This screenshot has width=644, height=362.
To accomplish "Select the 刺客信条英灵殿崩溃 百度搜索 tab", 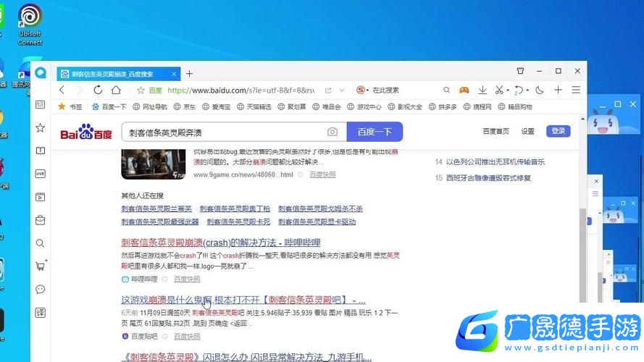I will 119,74.
